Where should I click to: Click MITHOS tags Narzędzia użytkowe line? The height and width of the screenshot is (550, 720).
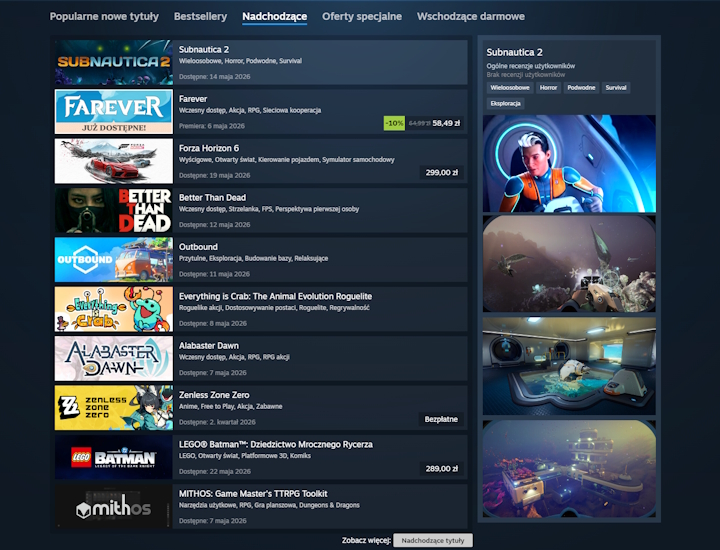click(x=269, y=505)
